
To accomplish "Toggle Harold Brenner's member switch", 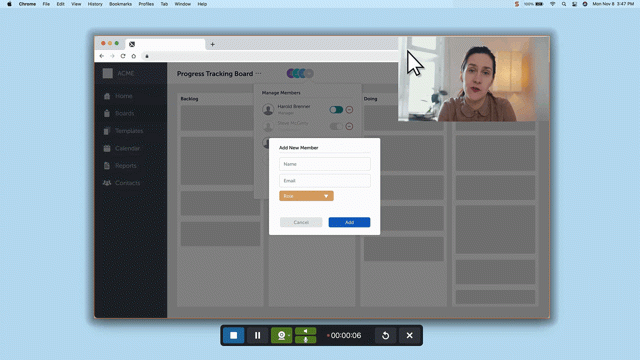I will (336, 109).
